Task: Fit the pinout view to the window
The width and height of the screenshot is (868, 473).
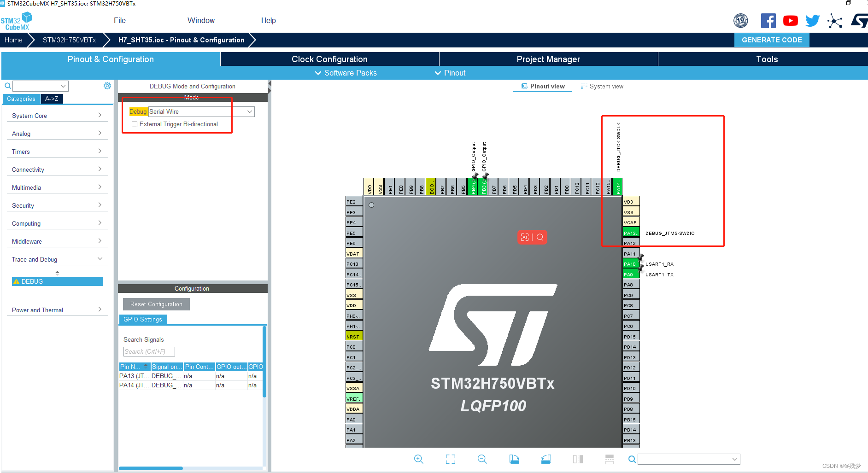Action: pos(450,459)
